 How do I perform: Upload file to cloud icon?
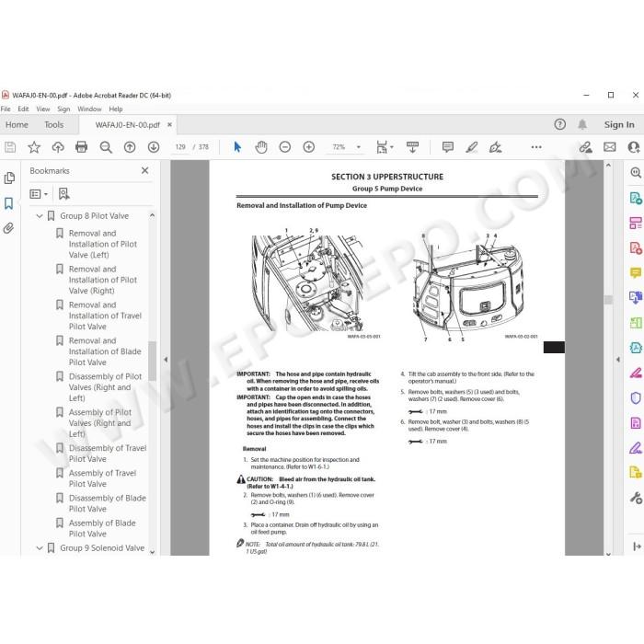58,147
